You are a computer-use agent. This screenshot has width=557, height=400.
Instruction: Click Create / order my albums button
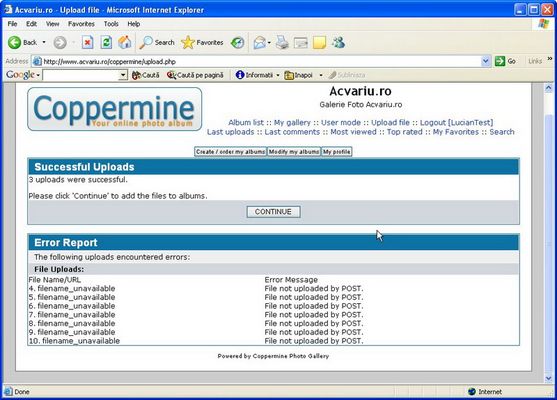pyautogui.click(x=231, y=152)
